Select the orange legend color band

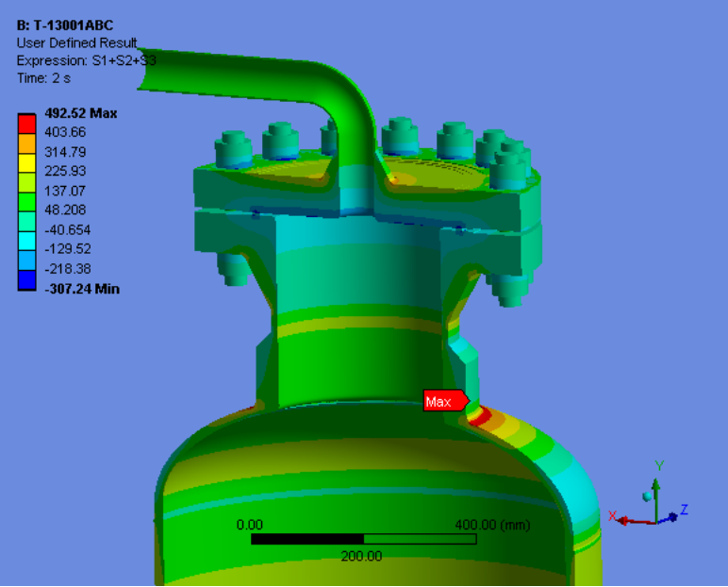tap(26, 143)
